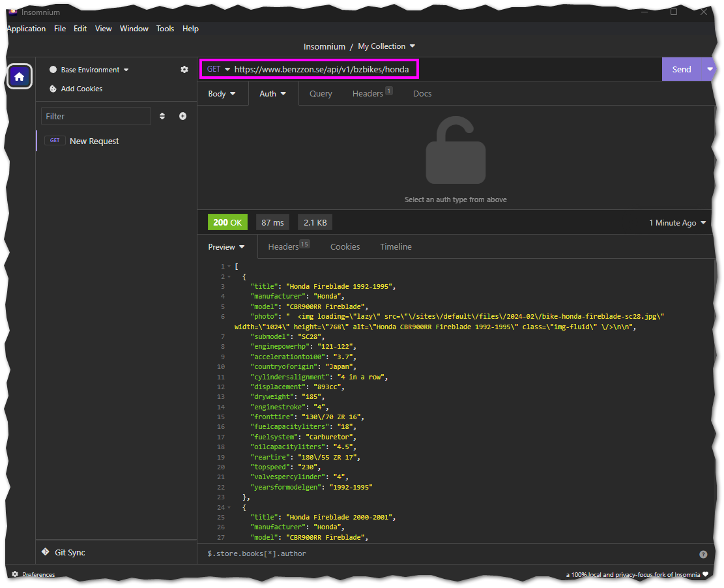This screenshot has height=588, width=724.
Task: Open the Application menu
Action: click(x=26, y=29)
